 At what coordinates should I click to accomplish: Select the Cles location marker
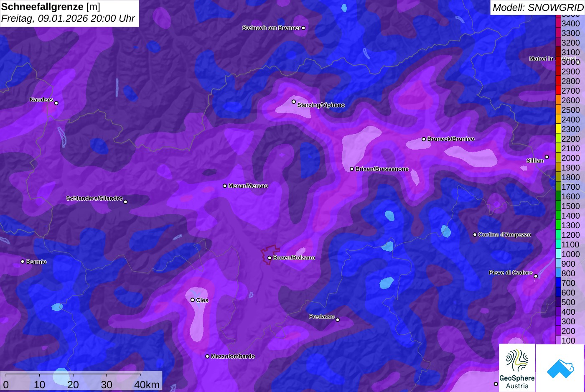coord(193,300)
